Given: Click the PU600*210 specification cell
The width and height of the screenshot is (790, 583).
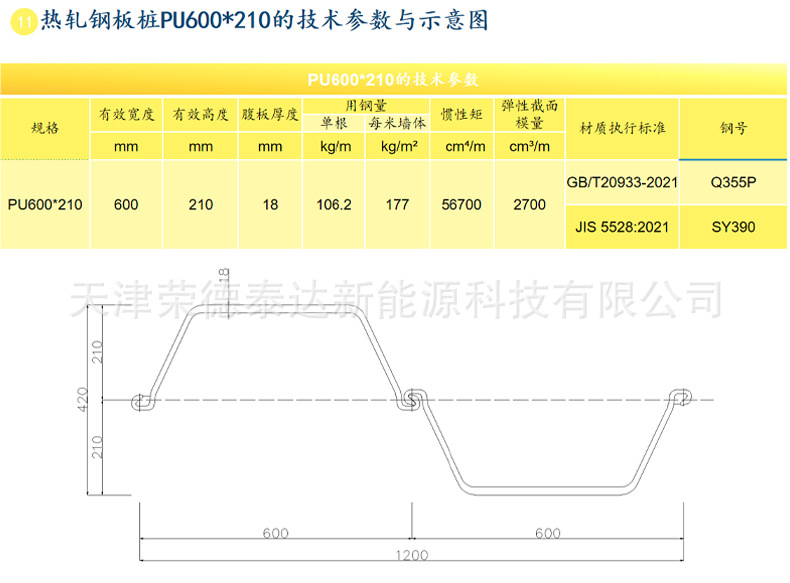Looking at the screenshot, I should (45, 205).
